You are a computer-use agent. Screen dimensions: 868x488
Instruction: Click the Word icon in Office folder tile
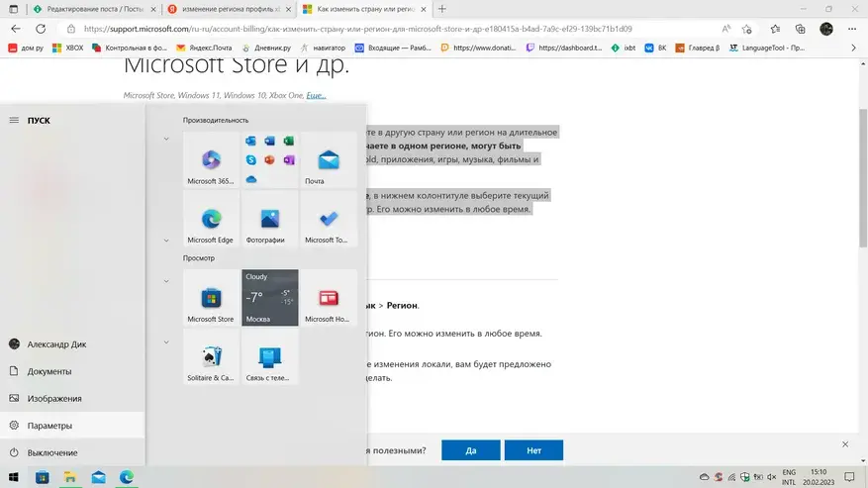coord(269,142)
